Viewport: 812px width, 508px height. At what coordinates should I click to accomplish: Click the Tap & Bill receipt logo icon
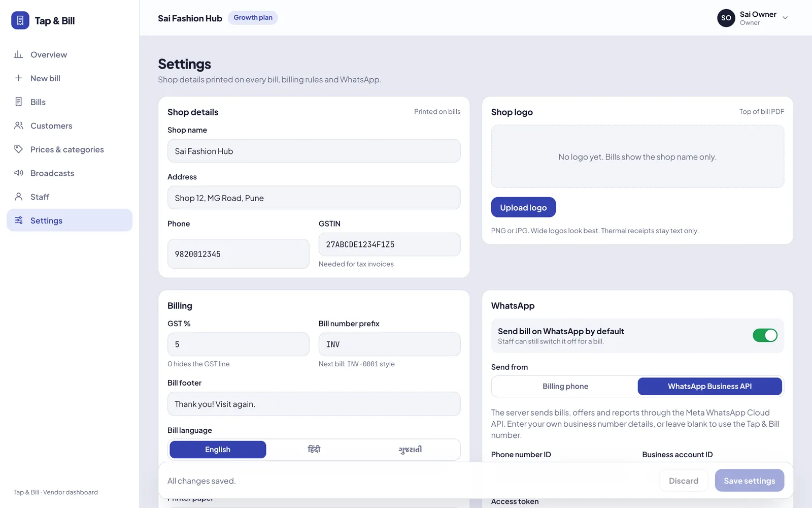click(x=20, y=20)
